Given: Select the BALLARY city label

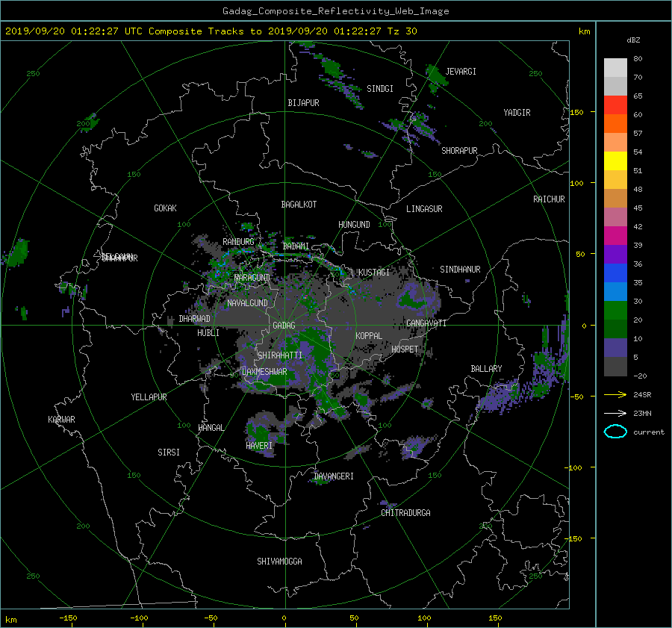Looking at the screenshot, I should 486,369.
